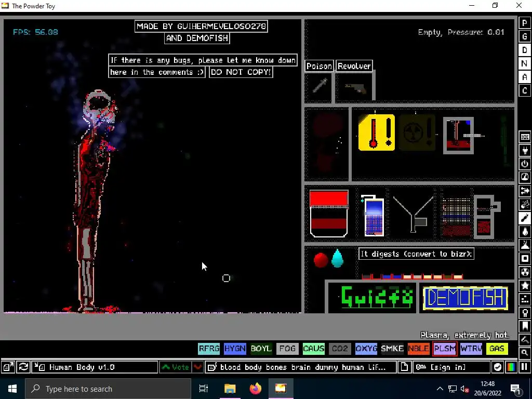Open the Solids category
The image size is (532, 399).
(525, 259)
